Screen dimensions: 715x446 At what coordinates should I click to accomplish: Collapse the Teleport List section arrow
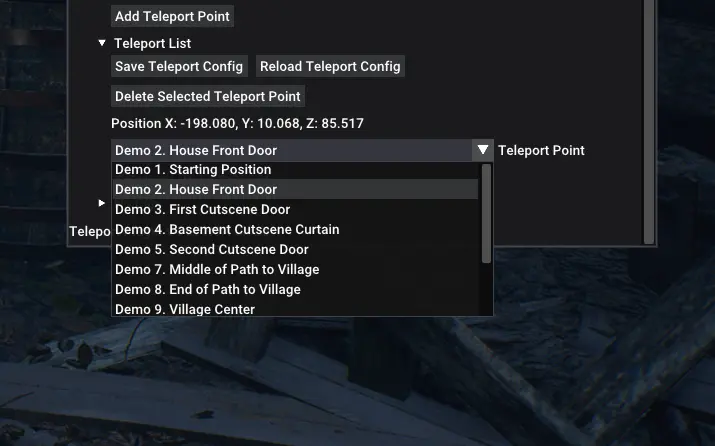tap(102, 43)
